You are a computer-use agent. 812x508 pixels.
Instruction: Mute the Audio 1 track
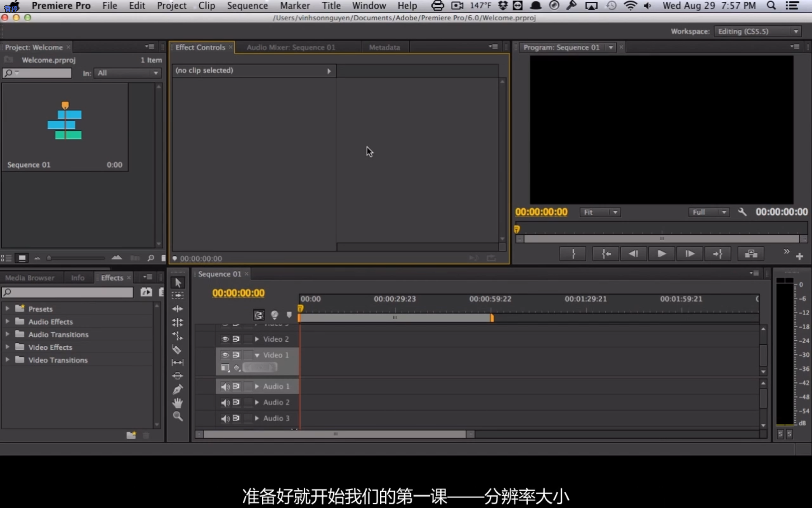pyautogui.click(x=225, y=387)
